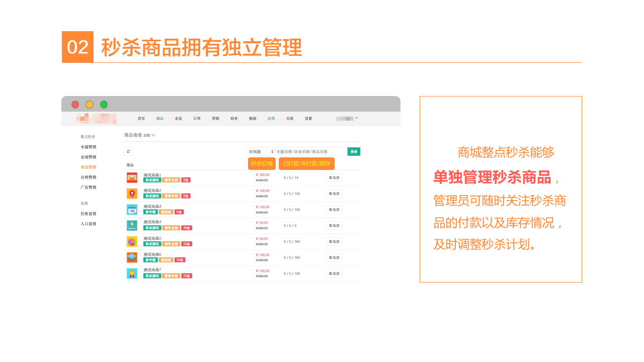
Task: Open 任务设置 in the sidebar
Action: click(88, 214)
